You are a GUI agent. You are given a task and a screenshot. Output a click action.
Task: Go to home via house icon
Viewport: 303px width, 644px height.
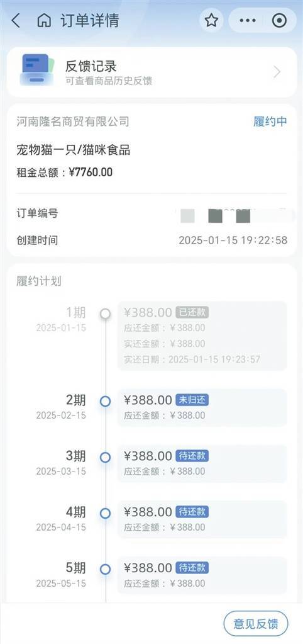tap(44, 20)
